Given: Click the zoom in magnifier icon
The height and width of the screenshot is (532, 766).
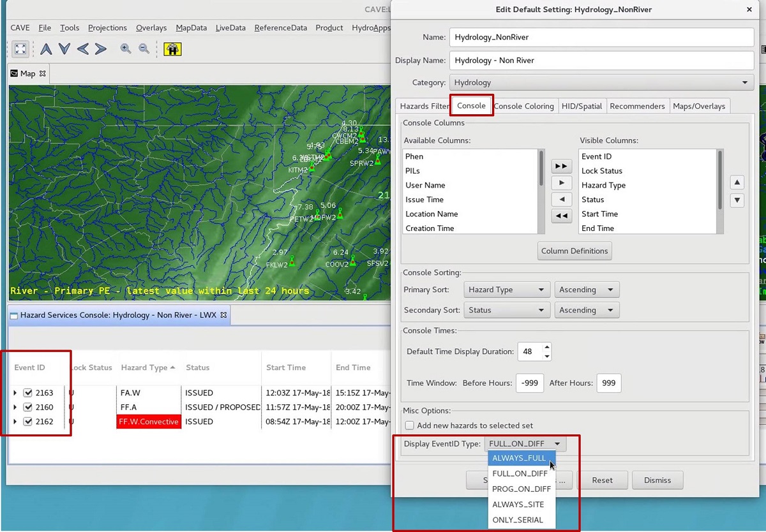Looking at the screenshot, I should [x=126, y=48].
